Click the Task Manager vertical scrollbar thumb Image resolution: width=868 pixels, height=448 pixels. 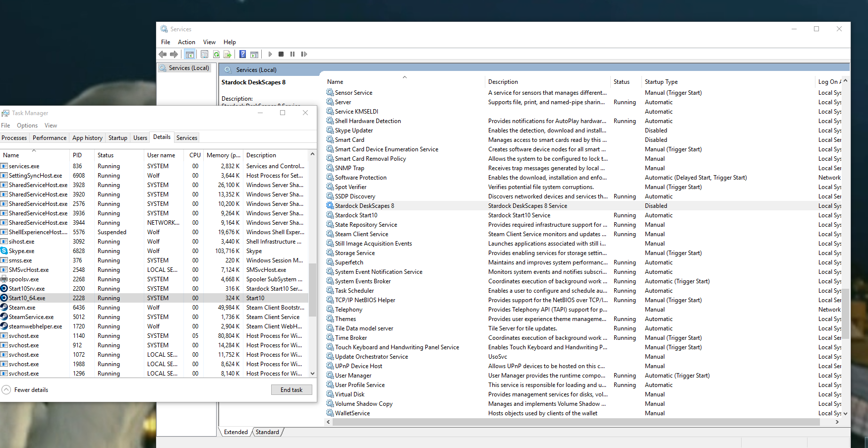coord(312,289)
